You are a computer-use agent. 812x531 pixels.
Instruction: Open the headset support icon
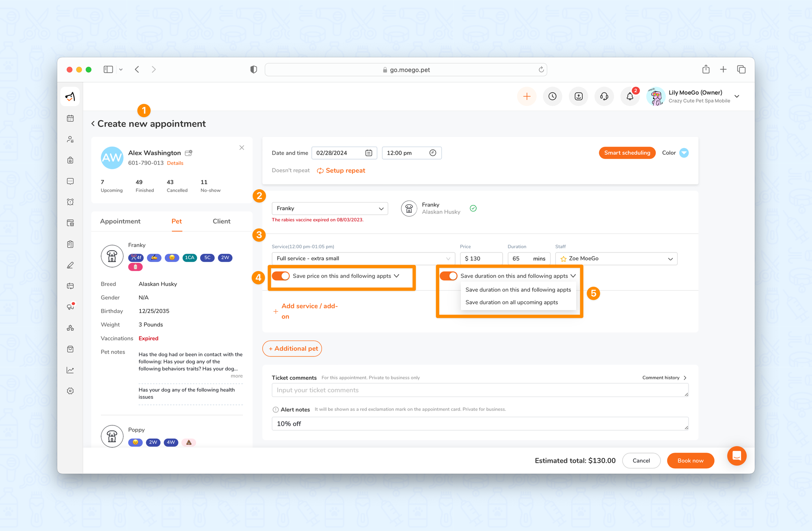tap(604, 97)
